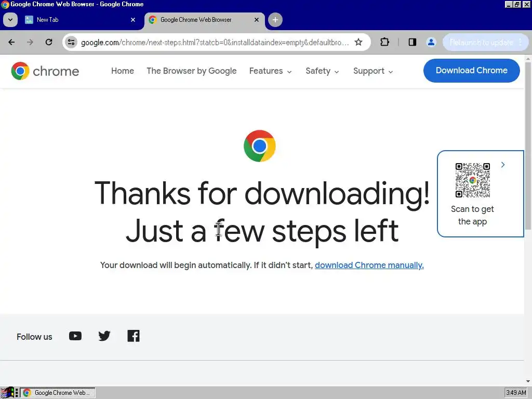
Task: Open The Browser by Google page
Action: [191, 71]
